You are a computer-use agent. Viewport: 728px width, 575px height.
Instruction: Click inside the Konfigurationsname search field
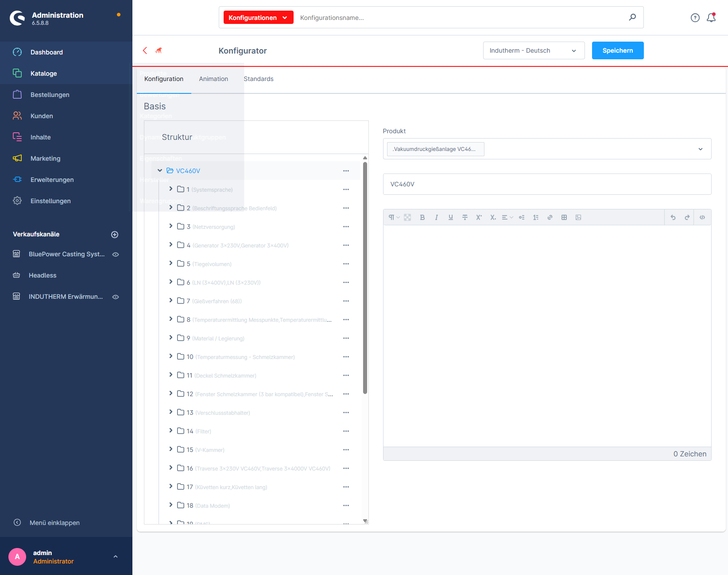[x=443, y=17]
